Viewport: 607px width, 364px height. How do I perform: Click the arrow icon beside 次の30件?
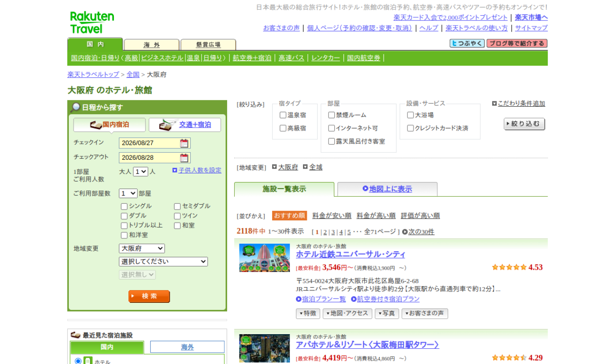point(405,232)
